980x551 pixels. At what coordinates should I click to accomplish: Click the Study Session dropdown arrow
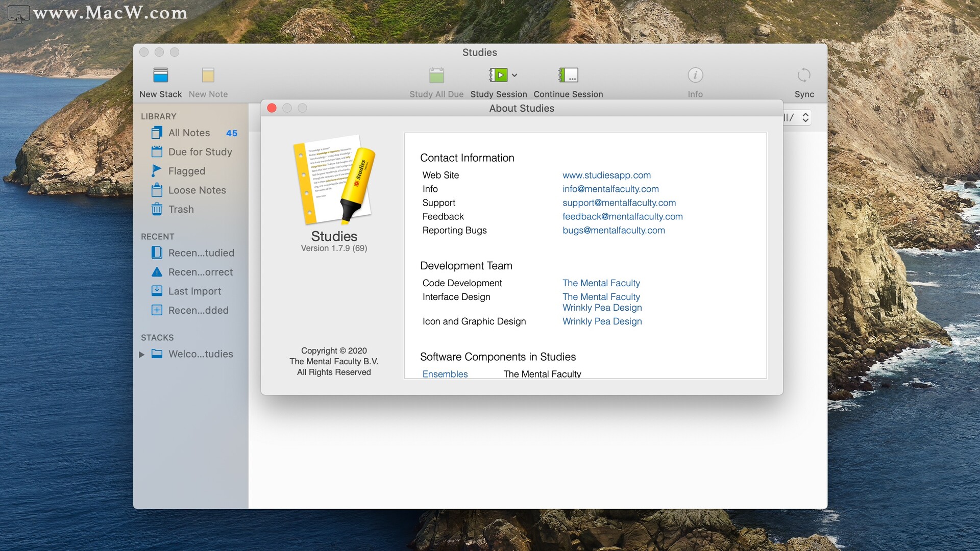point(514,74)
